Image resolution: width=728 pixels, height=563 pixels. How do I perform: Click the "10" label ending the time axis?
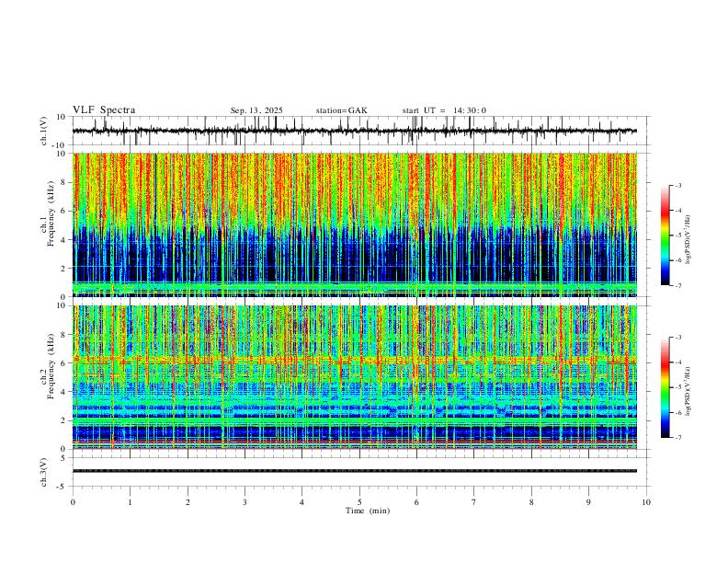646,502
